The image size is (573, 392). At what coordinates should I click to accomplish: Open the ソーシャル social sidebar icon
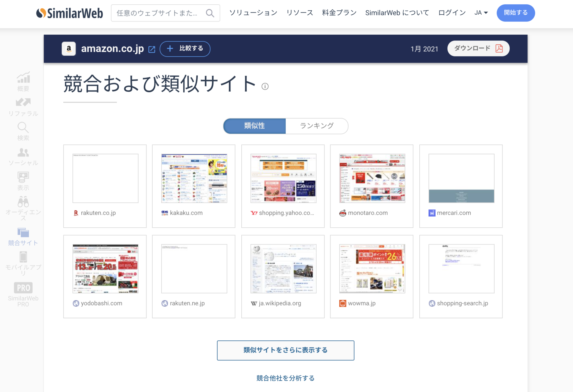pos(23,152)
